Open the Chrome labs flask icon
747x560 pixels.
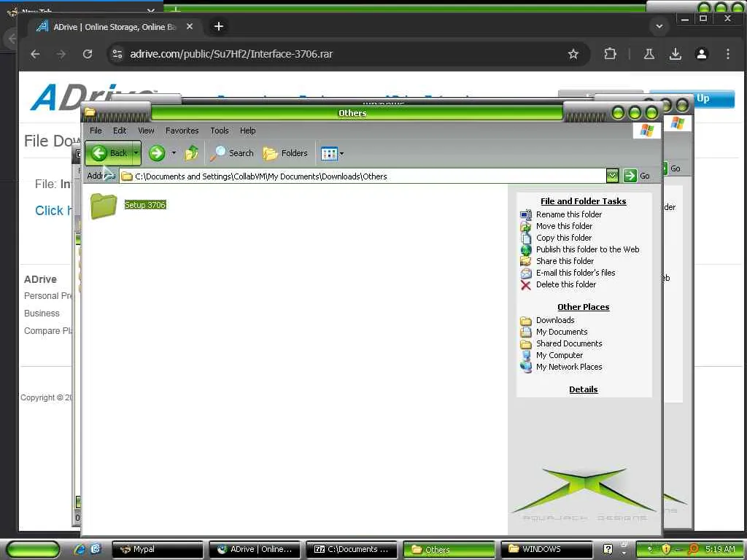pos(649,54)
